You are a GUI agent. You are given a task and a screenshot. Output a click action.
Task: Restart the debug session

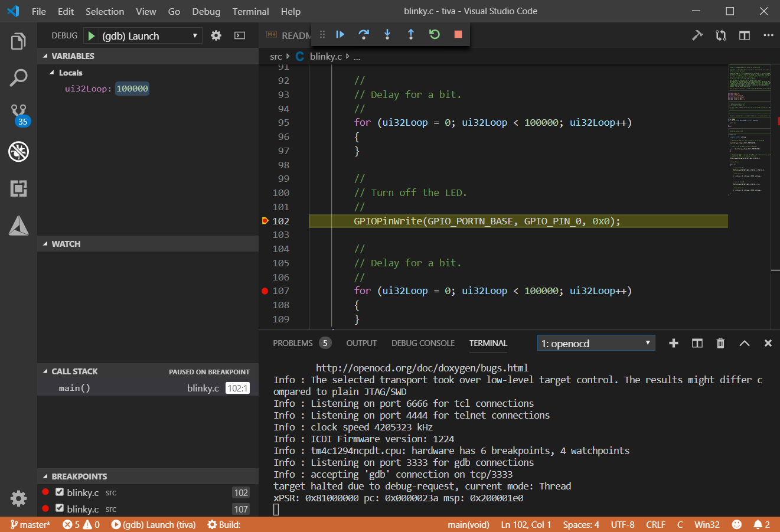pyautogui.click(x=435, y=34)
